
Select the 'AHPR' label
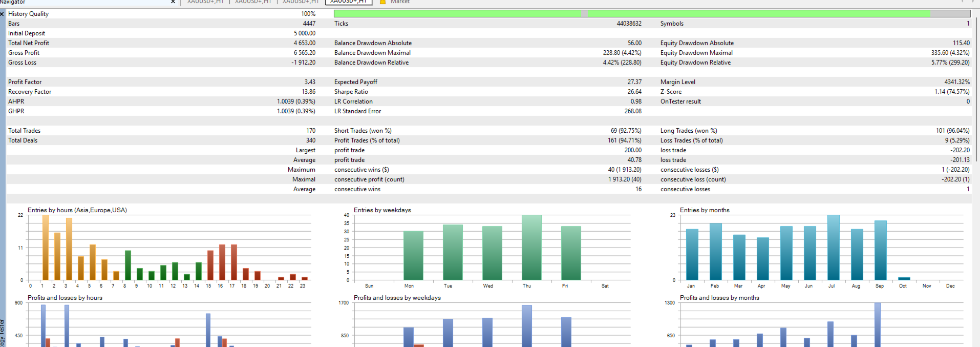[16, 101]
